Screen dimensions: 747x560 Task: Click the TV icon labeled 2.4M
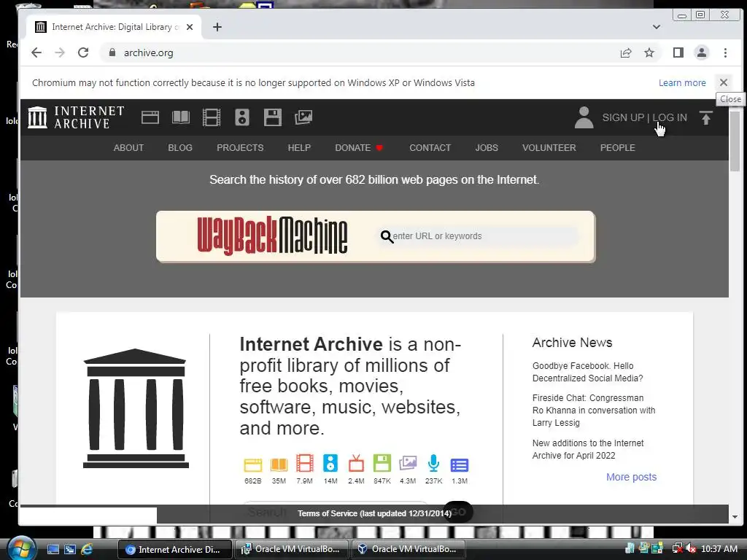coord(356,463)
